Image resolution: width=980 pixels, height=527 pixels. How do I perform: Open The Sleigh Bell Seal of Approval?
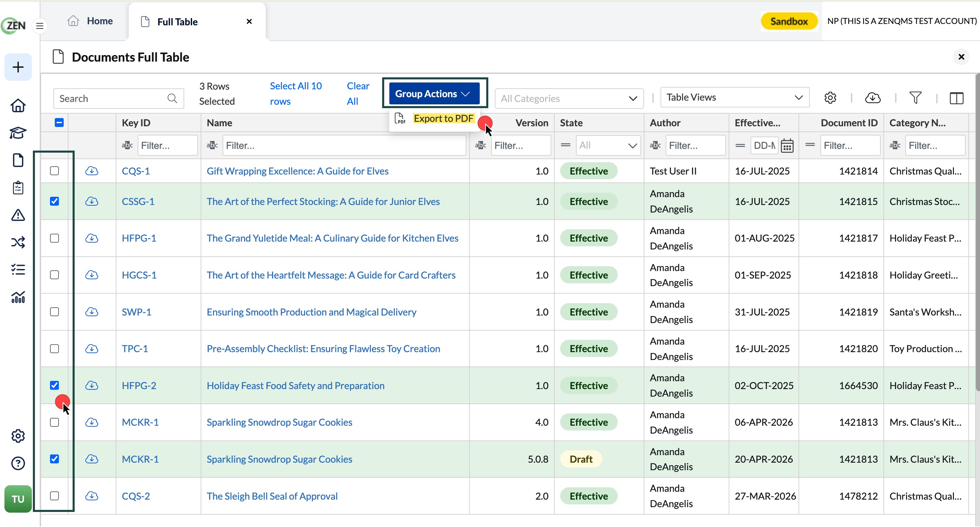point(272,496)
